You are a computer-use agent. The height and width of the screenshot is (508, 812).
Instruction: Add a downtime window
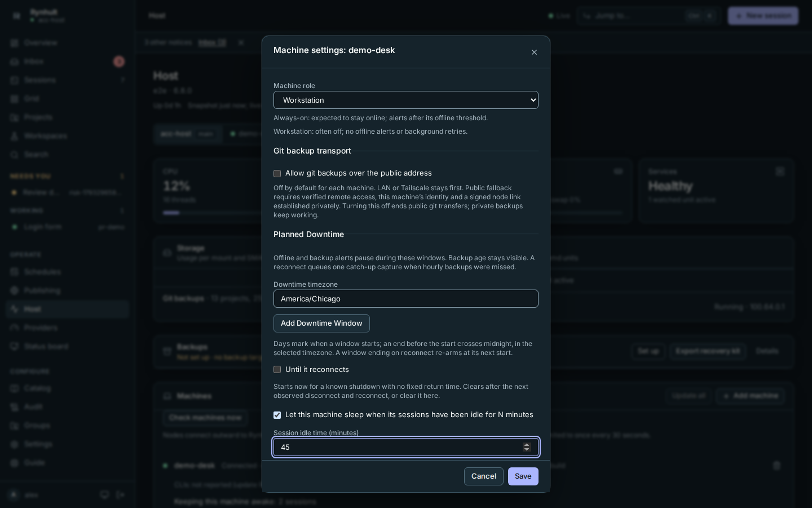[321, 323]
